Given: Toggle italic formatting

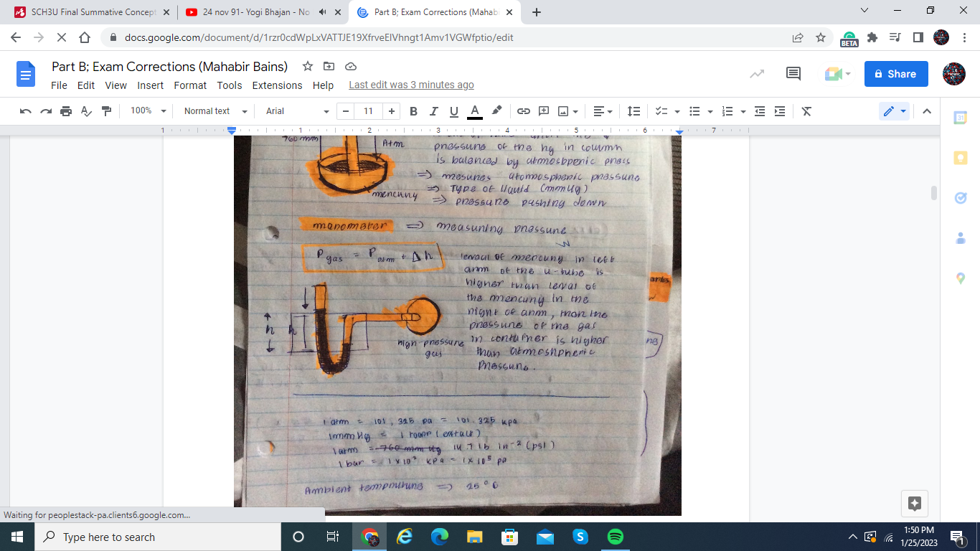Looking at the screenshot, I should pyautogui.click(x=433, y=111).
